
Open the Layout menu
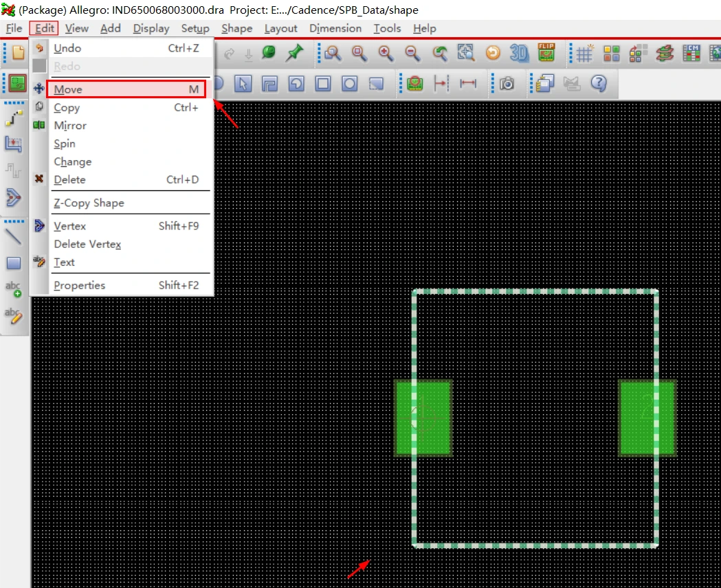click(281, 28)
